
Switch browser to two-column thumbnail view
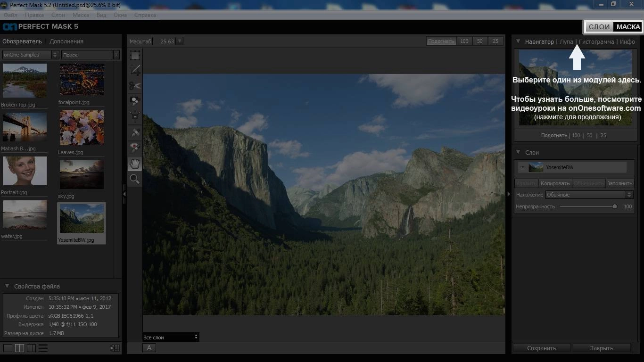pyautogui.click(x=19, y=348)
